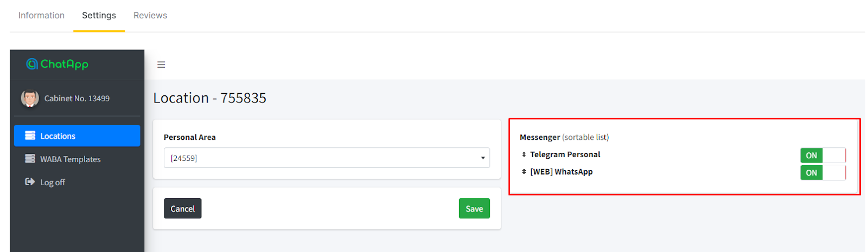Click the sort handle beside [WEB] WhatsApp
Image resolution: width=868 pixels, height=252 pixels.
(x=524, y=172)
